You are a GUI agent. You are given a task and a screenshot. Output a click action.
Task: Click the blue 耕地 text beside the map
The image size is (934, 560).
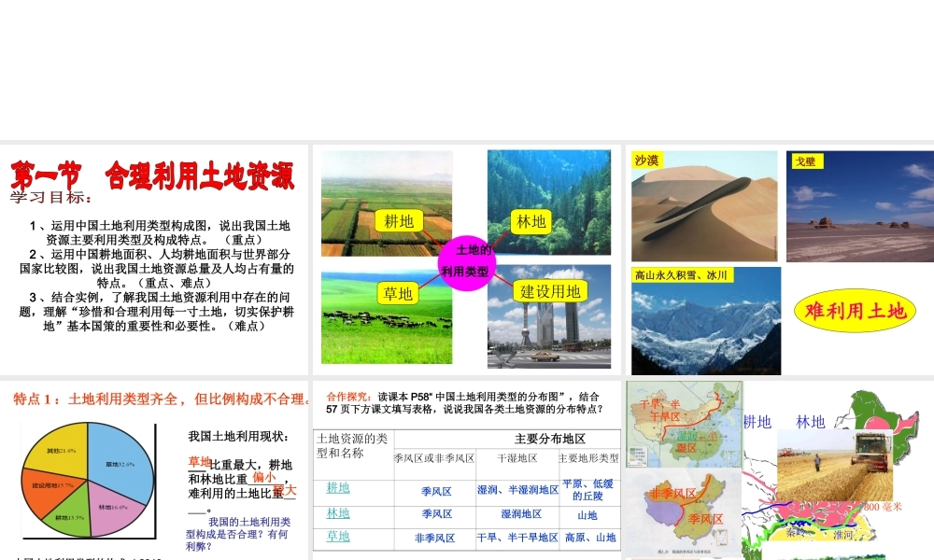[x=757, y=422]
